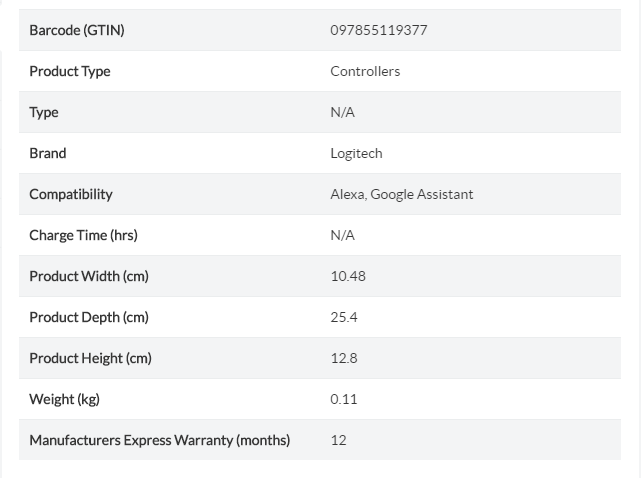Select the Logitech brand value
This screenshot has width=642, height=478.
tap(356, 153)
